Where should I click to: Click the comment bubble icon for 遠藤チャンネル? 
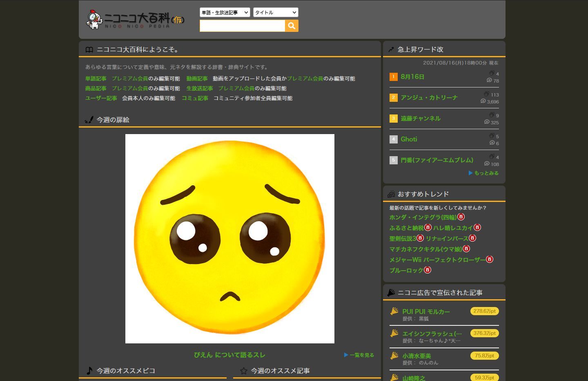[487, 122]
